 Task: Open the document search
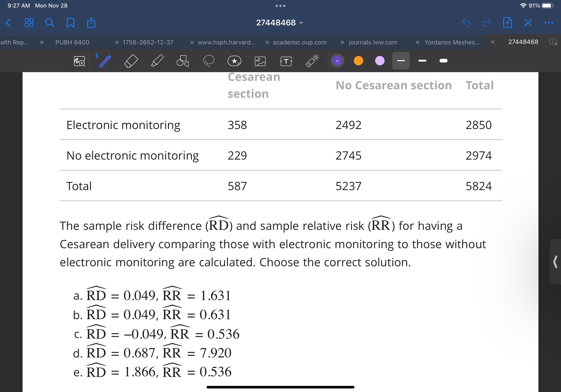(50, 23)
